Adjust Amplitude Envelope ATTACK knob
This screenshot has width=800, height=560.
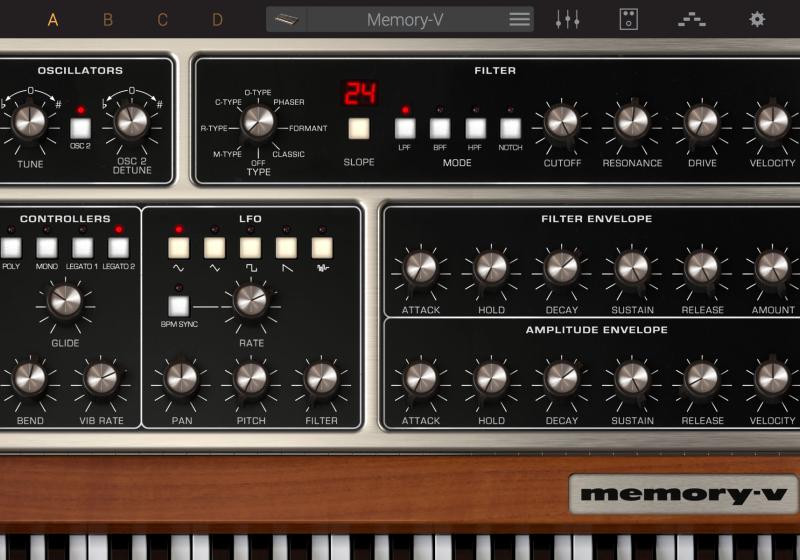coord(420,378)
